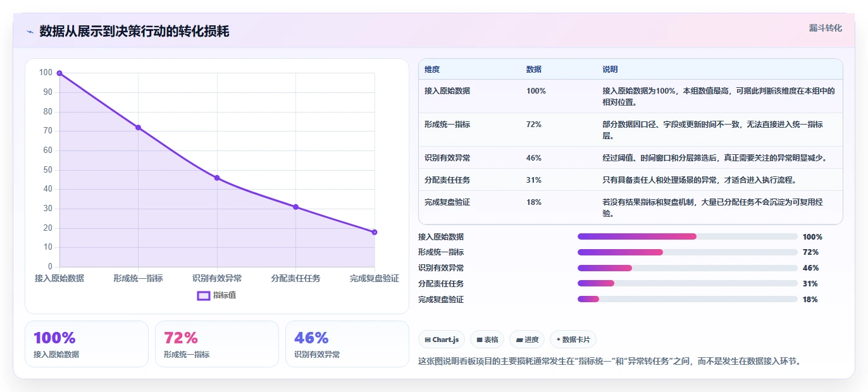Screen dimensions: 868x392
Task: Click the 接入原始数据 progress bar
Action: pos(687,236)
